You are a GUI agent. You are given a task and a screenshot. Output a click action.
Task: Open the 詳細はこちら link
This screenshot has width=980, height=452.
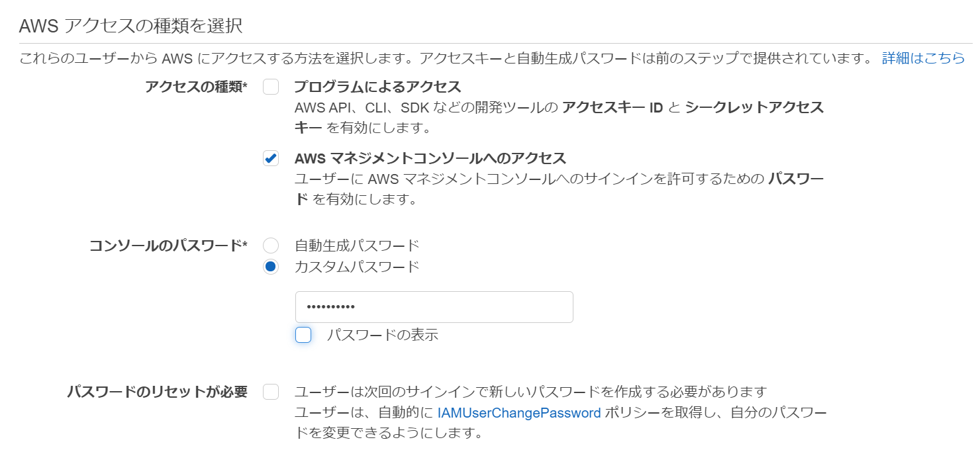point(923,58)
